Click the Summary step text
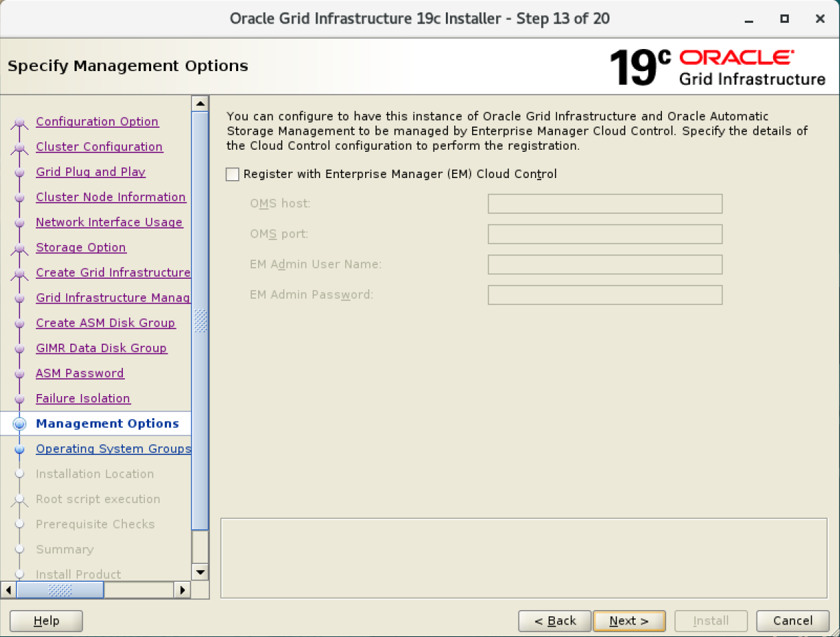This screenshot has height=637, width=840. [65, 549]
